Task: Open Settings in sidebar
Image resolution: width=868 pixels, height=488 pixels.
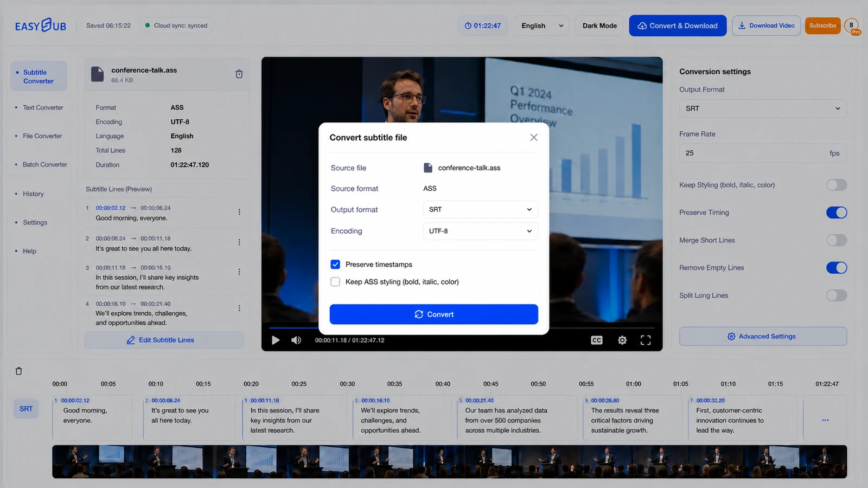Action: pyautogui.click(x=35, y=222)
